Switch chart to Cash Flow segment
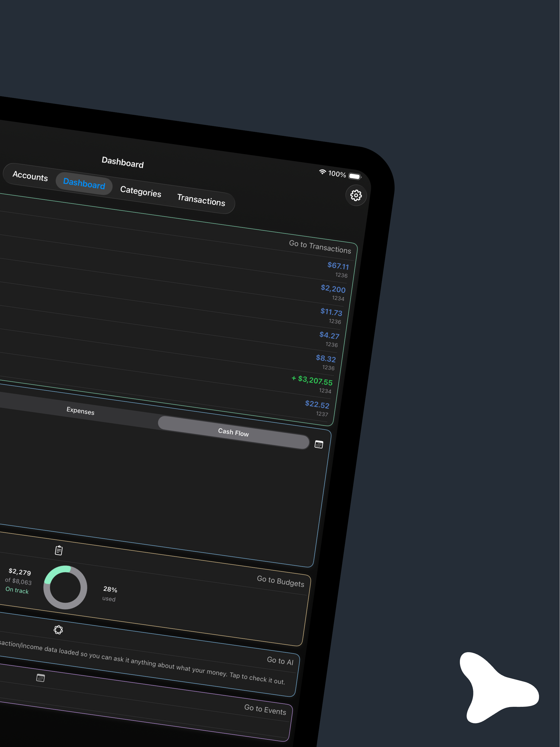 [234, 432]
